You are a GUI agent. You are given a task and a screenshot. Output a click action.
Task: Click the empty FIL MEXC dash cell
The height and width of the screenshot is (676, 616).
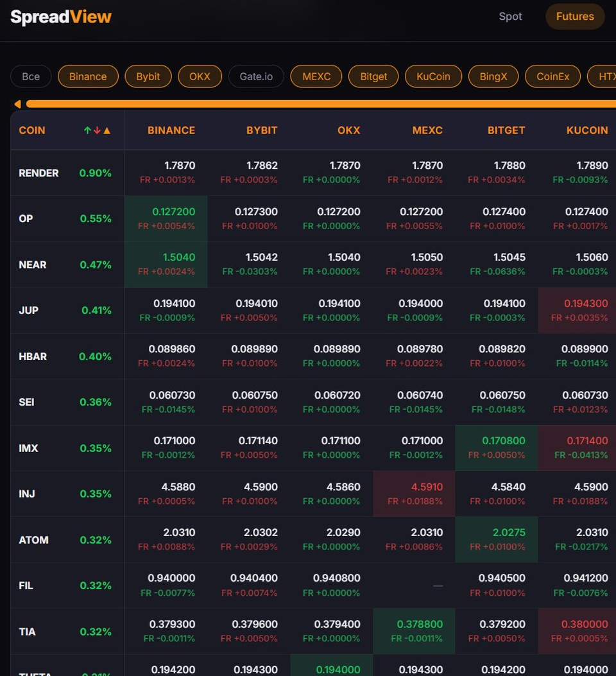click(438, 585)
